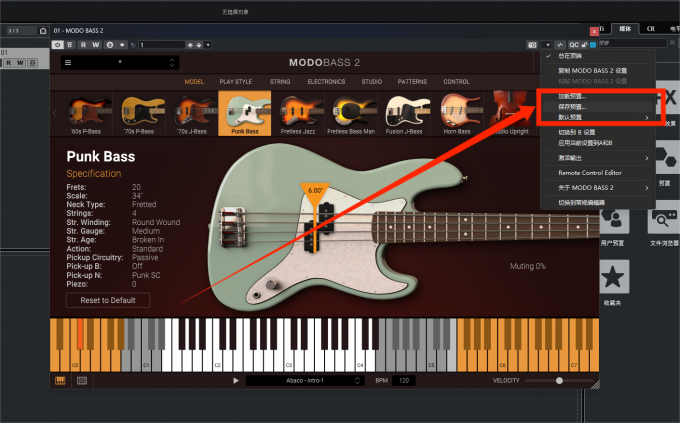
Task: Choose 切换到 B 设置 menu item
Action: click(598, 132)
